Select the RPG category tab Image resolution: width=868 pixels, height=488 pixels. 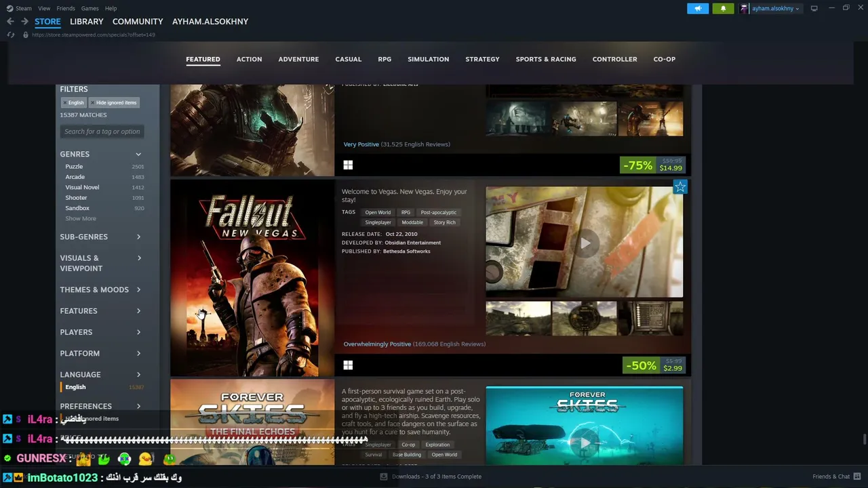(x=384, y=59)
